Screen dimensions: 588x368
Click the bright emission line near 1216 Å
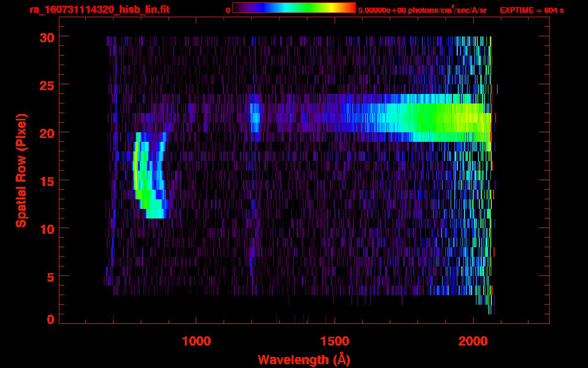255,117
